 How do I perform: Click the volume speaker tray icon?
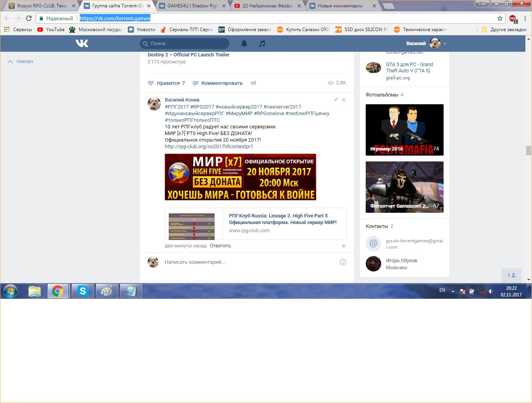click(x=491, y=291)
